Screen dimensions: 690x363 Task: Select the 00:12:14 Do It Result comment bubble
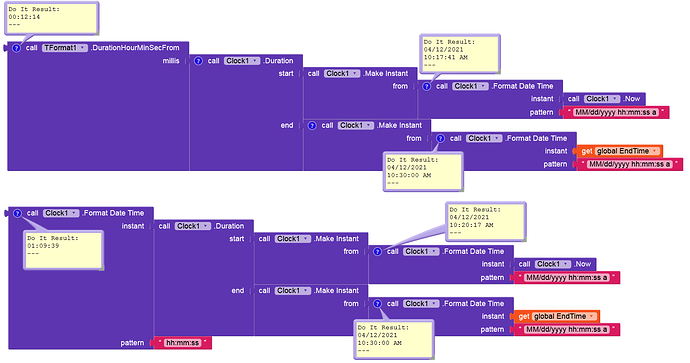tap(51, 18)
